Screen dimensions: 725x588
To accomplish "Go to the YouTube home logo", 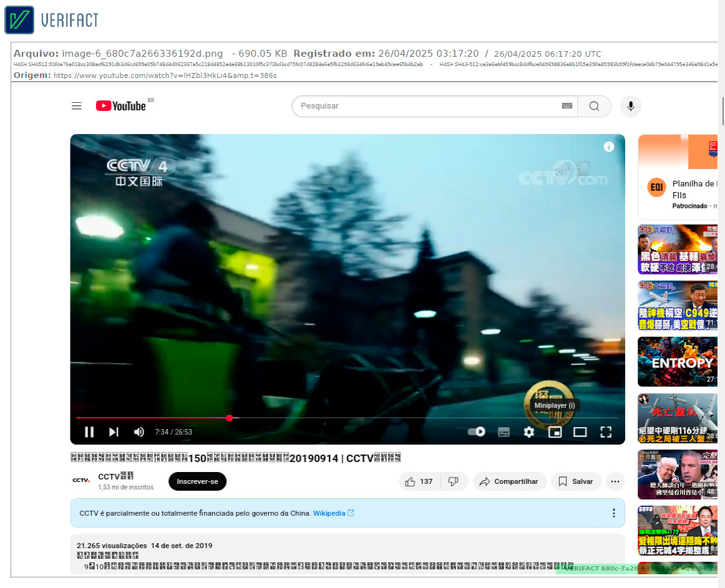I will tap(121, 106).
